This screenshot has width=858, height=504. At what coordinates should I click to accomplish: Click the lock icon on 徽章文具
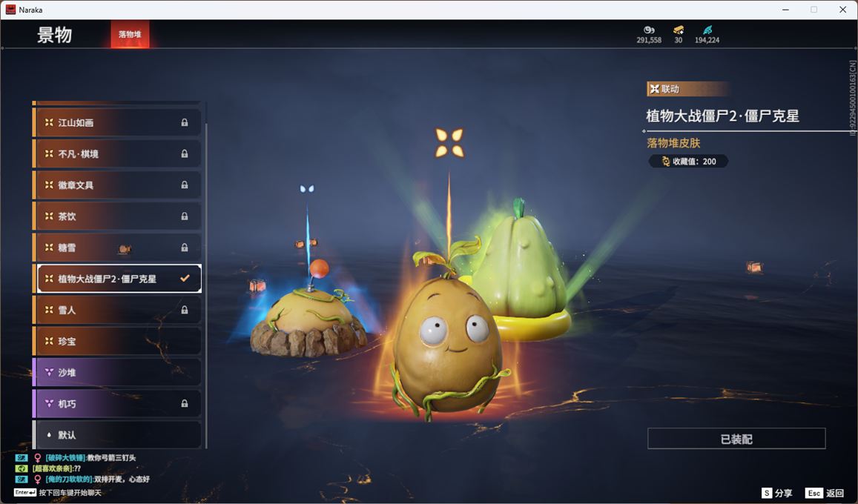point(185,185)
